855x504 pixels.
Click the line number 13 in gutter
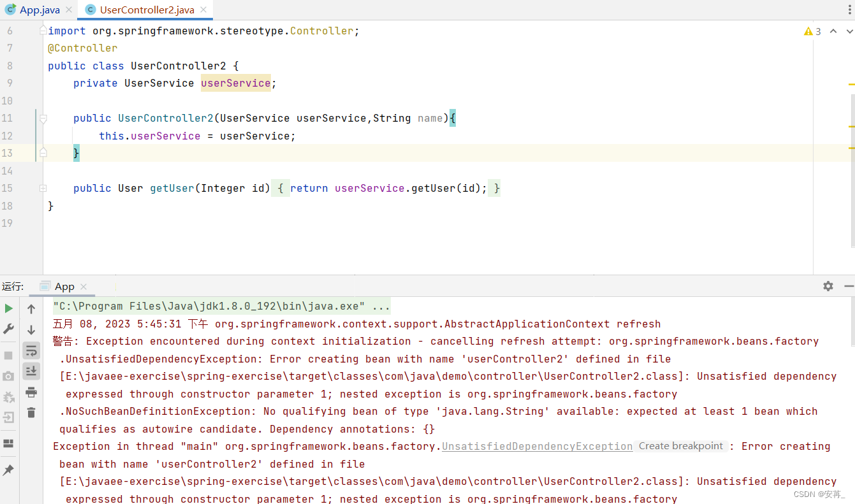[x=7, y=153]
